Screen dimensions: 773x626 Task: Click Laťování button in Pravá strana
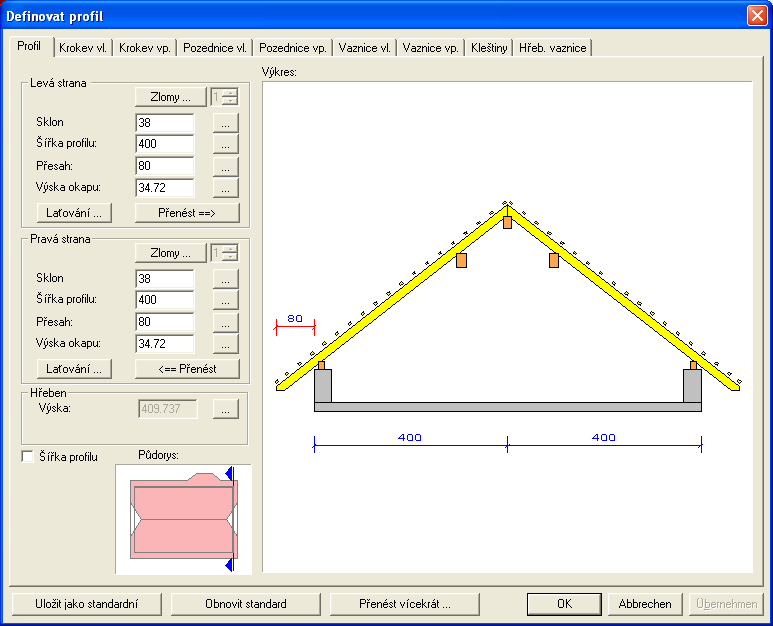pyautogui.click(x=74, y=369)
